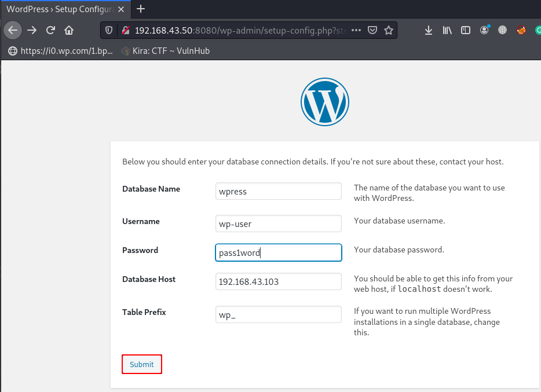Click the Password label
This screenshot has height=392, width=541.
[140, 250]
